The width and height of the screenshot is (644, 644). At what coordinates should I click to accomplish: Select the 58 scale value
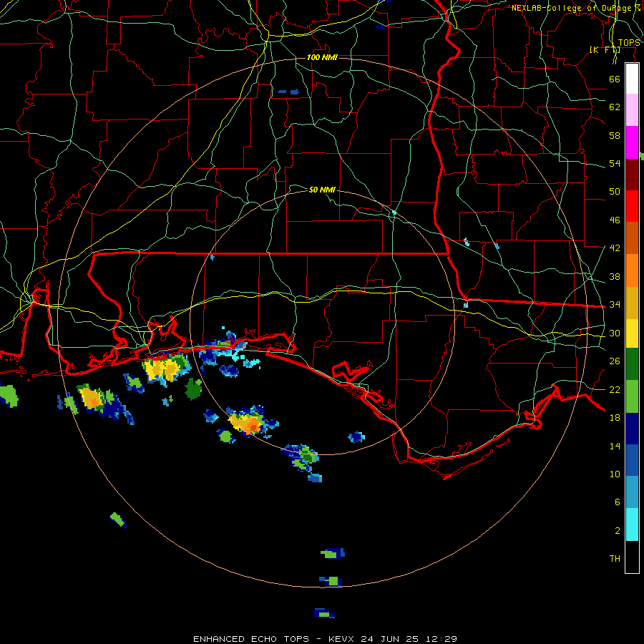(x=615, y=135)
